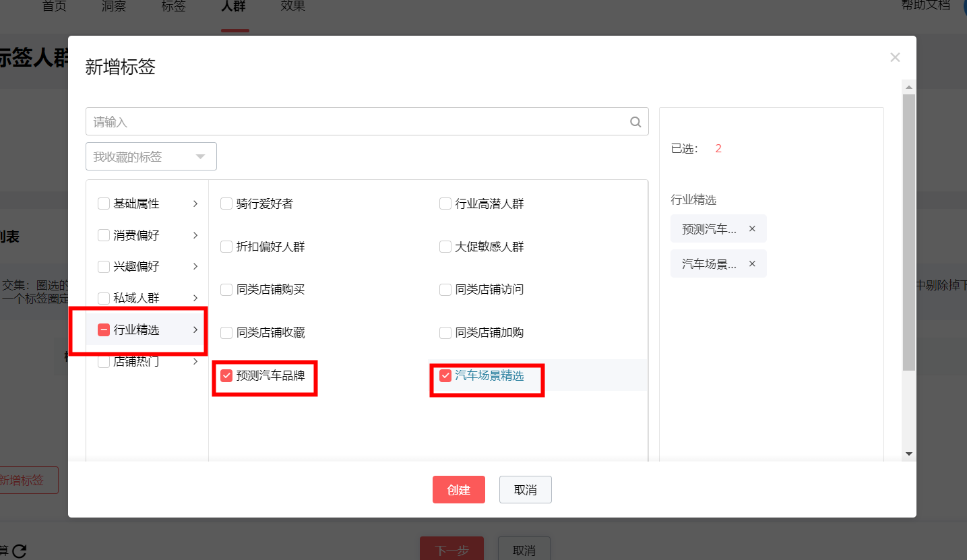Click the search magnifier icon

click(634, 121)
